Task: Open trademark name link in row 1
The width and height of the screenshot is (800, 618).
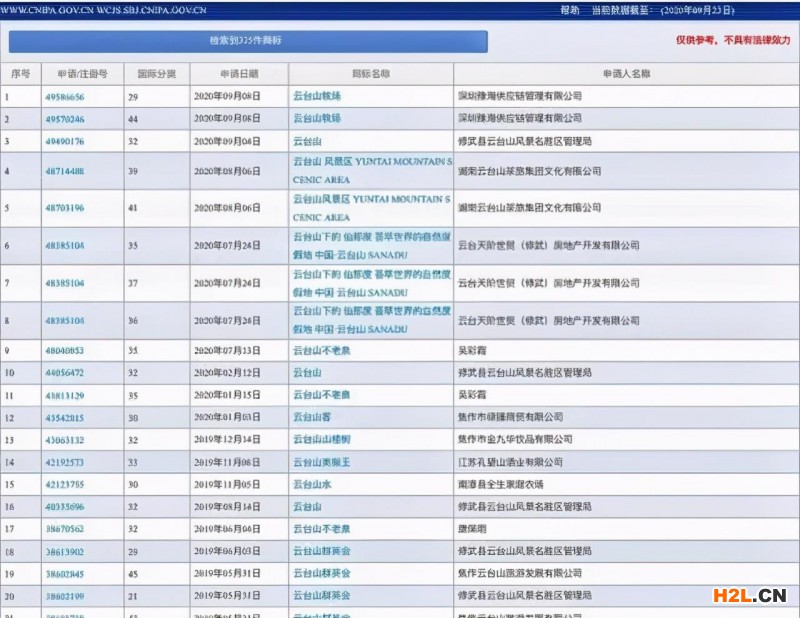Action: tap(317, 96)
